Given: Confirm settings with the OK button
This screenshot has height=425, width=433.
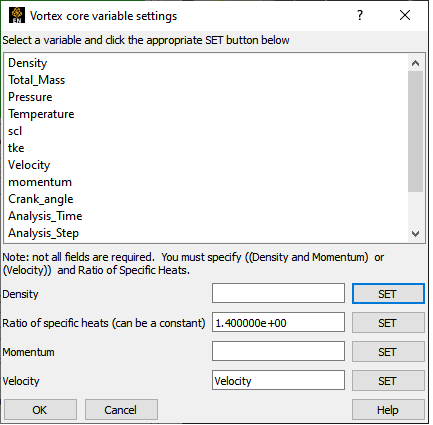Looking at the screenshot, I should pyautogui.click(x=40, y=410).
